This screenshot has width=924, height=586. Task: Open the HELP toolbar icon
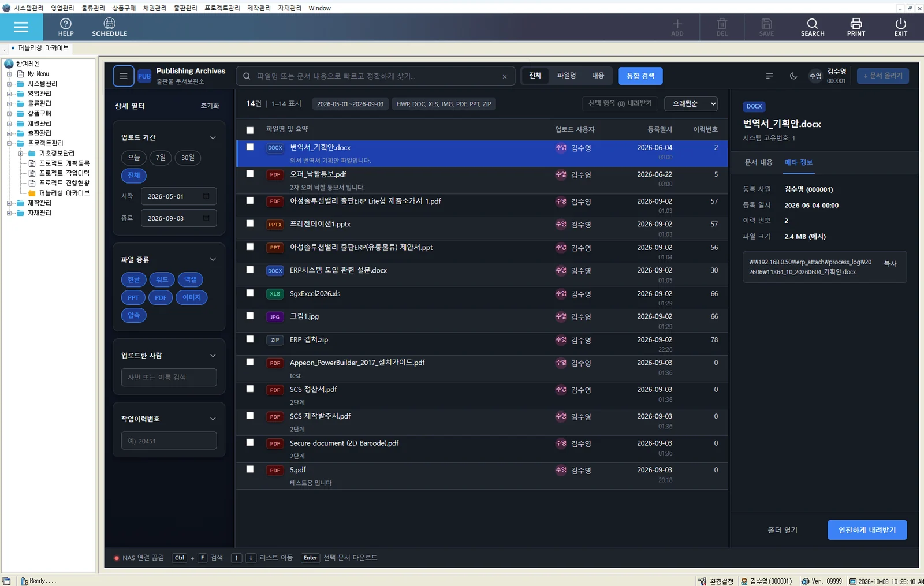point(66,27)
